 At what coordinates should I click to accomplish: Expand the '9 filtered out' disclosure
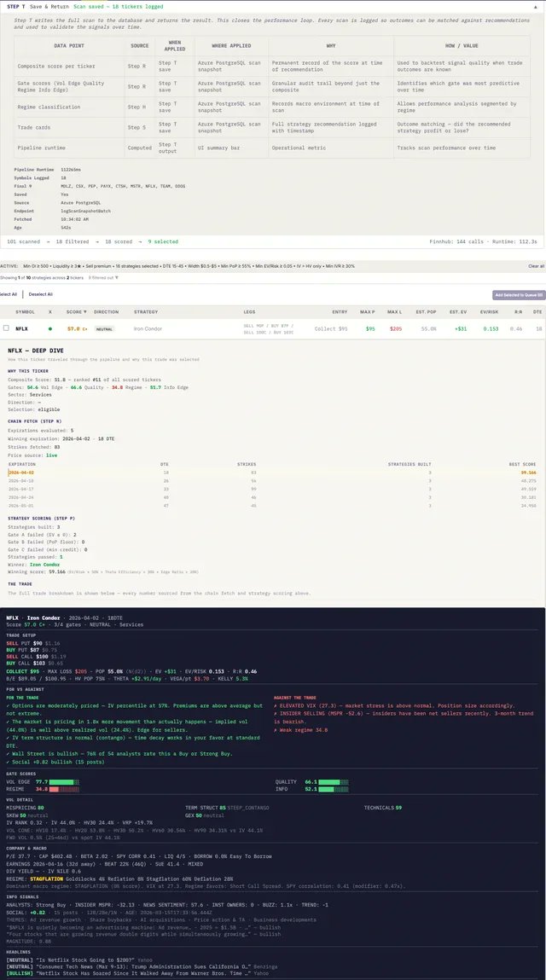tap(103, 277)
